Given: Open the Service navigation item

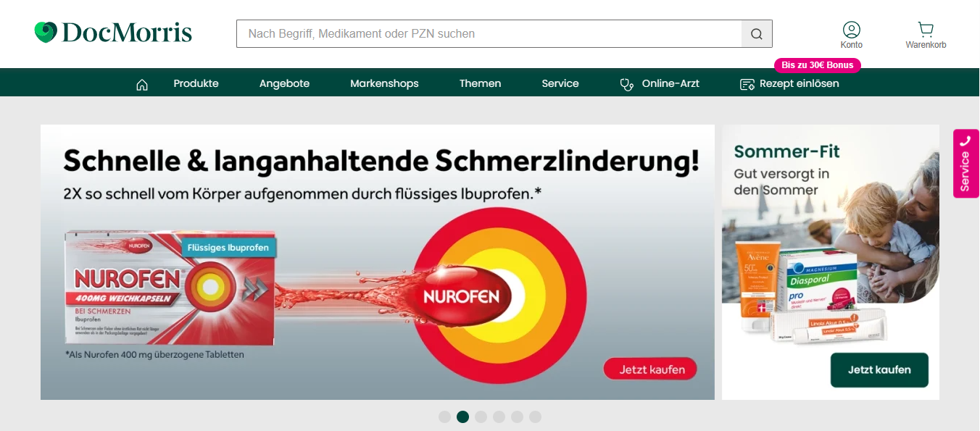Looking at the screenshot, I should (x=560, y=83).
